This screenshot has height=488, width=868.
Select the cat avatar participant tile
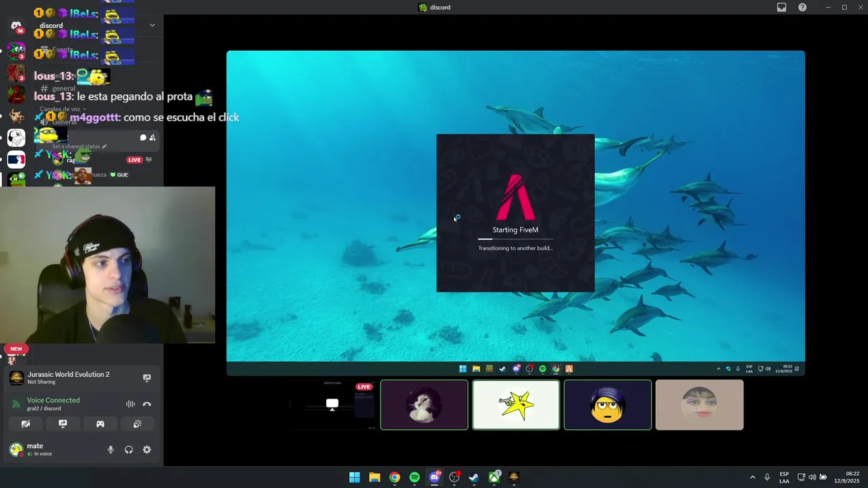(x=424, y=405)
